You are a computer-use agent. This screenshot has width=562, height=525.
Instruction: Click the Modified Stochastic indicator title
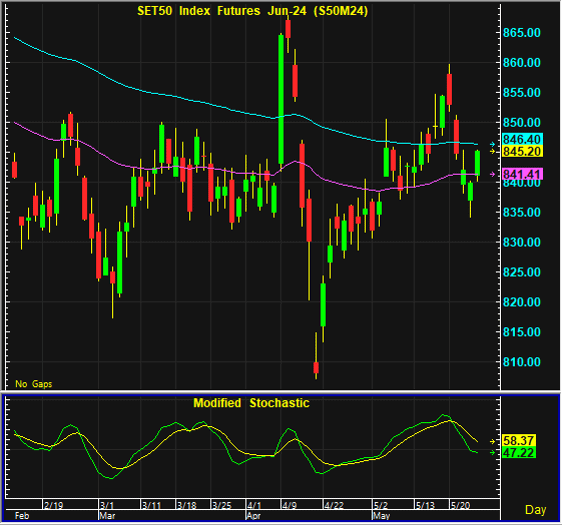coord(251,403)
